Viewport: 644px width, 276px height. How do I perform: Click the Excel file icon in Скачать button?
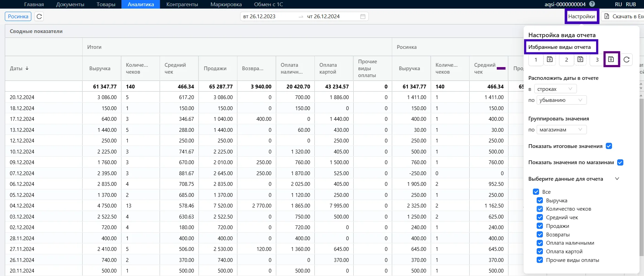click(607, 17)
